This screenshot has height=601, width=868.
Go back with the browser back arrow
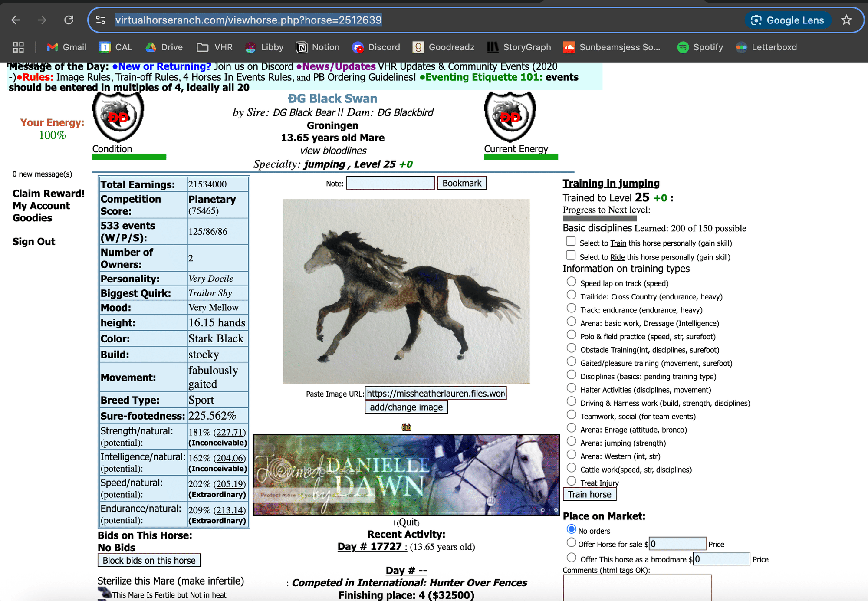[16, 20]
